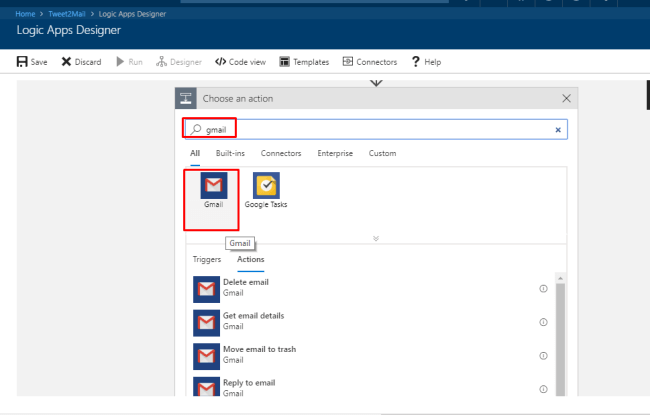
Task: Select the All filter tab
Action: 195,153
